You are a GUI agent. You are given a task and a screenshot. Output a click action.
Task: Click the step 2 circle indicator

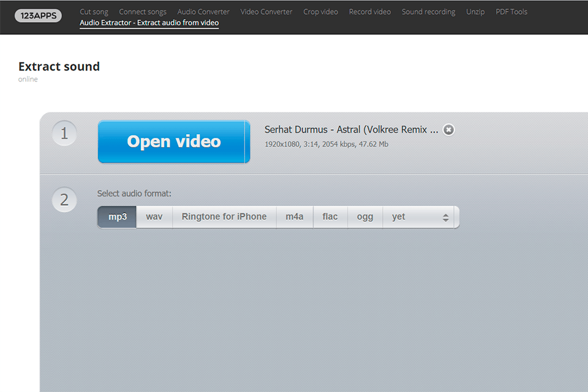(x=64, y=200)
